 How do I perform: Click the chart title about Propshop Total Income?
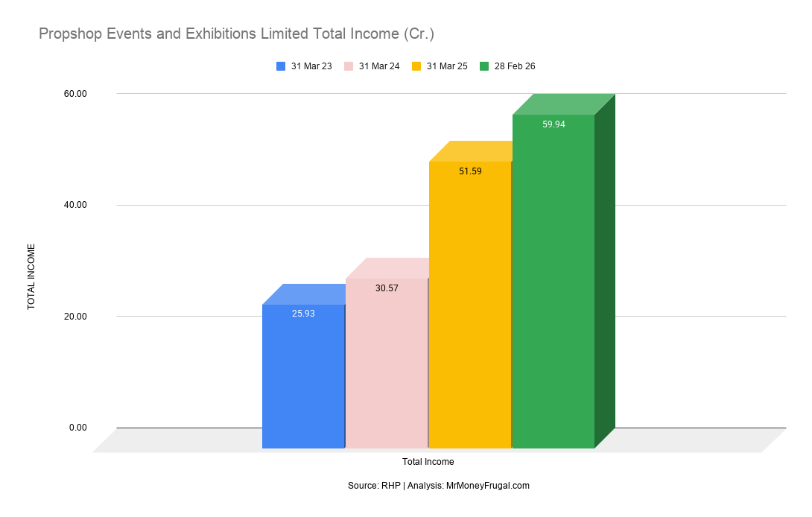[x=237, y=34]
